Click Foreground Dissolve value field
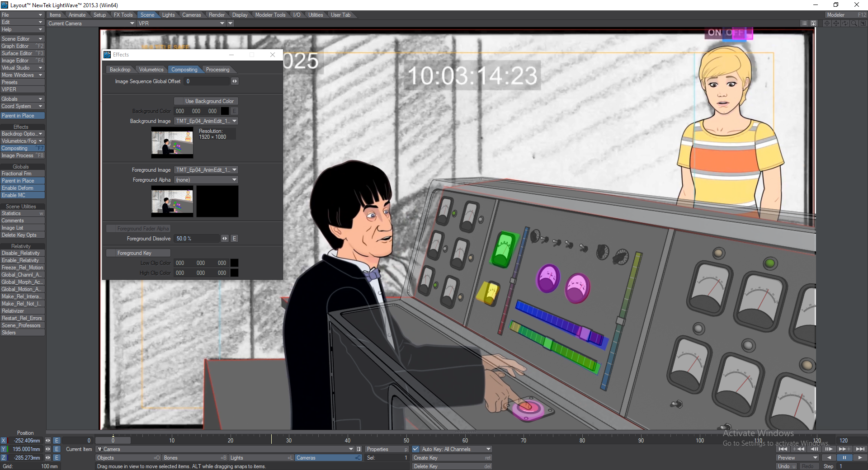Image resolution: width=868 pixels, height=470 pixels. (x=197, y=239)
